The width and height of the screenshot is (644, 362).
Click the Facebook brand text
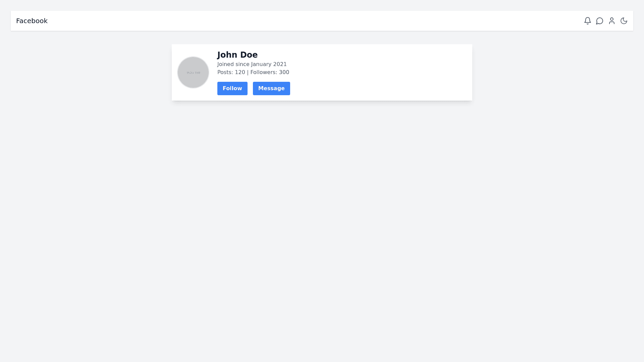pyautogui.click(x=32, y=21)
